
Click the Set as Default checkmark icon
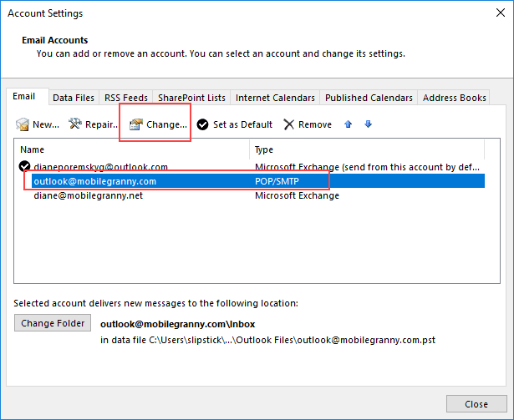[202, 124]
